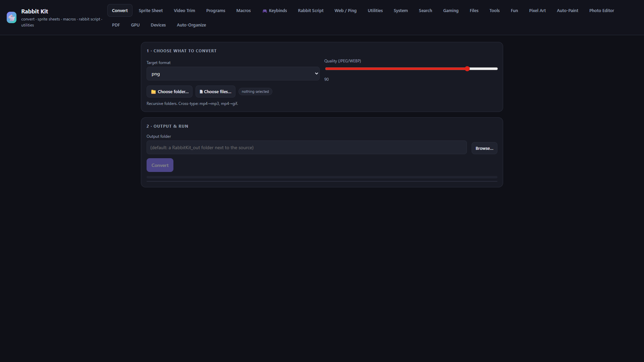Switch to the Pixel Art tab
Image resolution: width=644 pixels, height=362 pixels.
pos(537,10)
